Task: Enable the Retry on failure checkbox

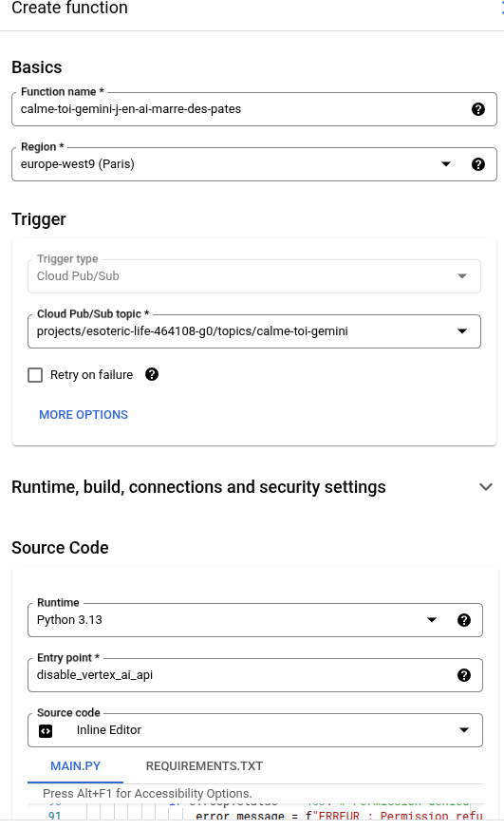Action: click(35, 375)
